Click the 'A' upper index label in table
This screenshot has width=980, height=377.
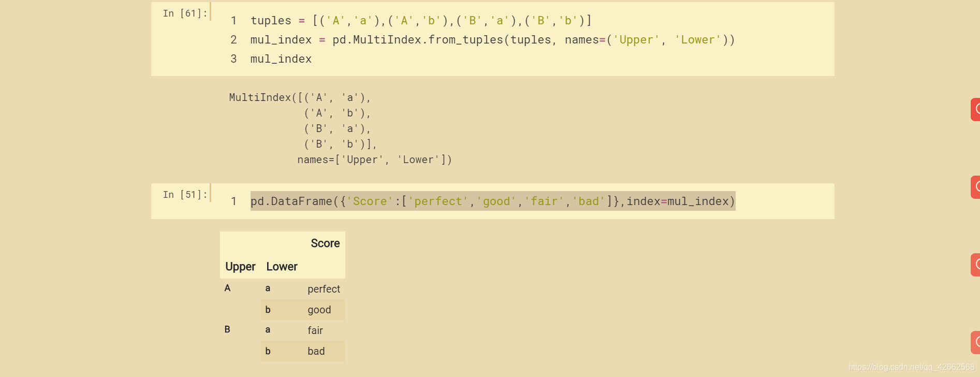[x=227, y=288]
